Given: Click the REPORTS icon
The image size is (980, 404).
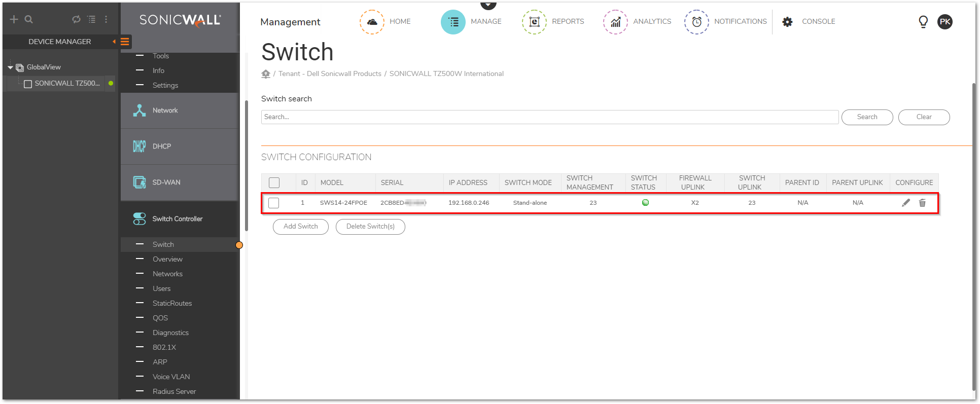Looking at the screenshot, I should 534,22.
